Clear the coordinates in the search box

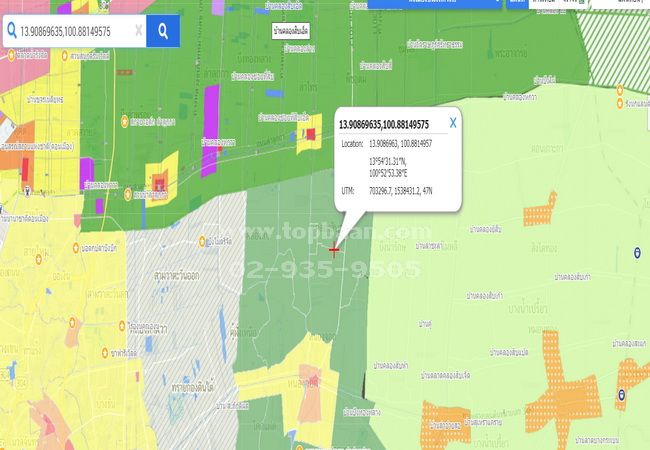137,31
